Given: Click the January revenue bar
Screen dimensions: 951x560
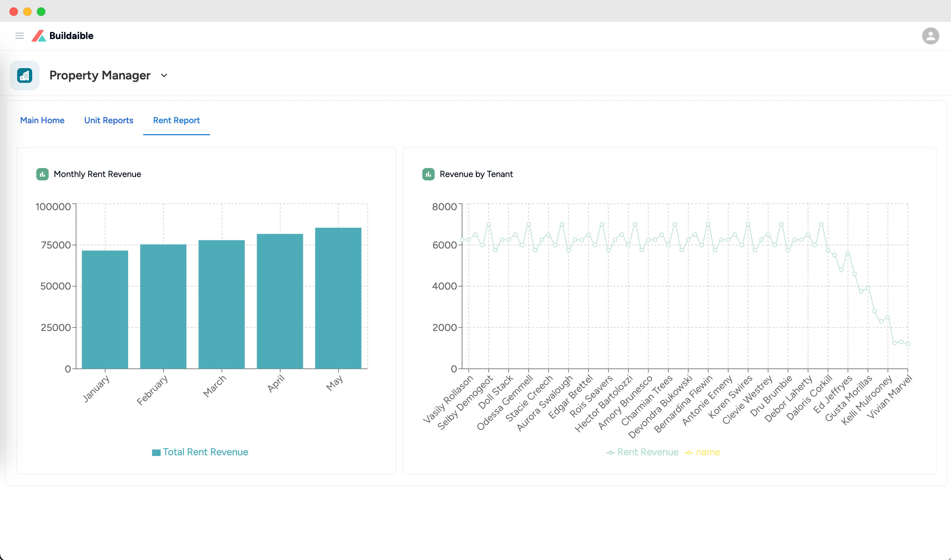Looking at the screenshot, I should coord(105,309).
